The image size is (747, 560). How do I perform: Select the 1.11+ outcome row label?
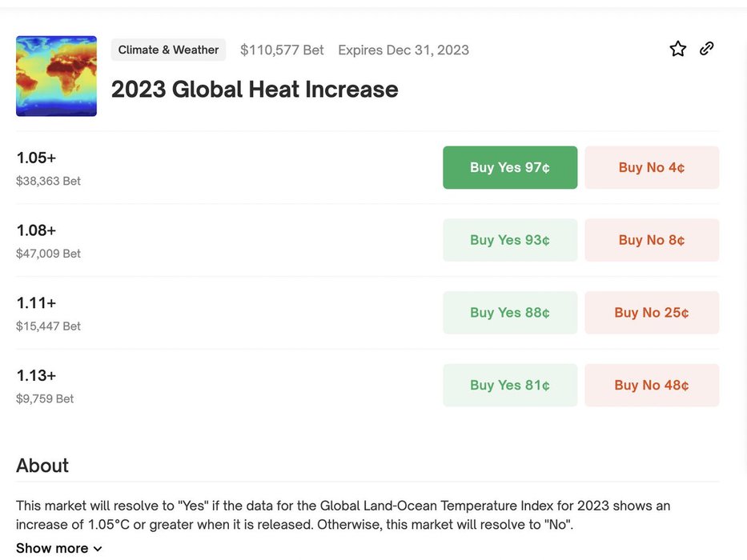36,303
